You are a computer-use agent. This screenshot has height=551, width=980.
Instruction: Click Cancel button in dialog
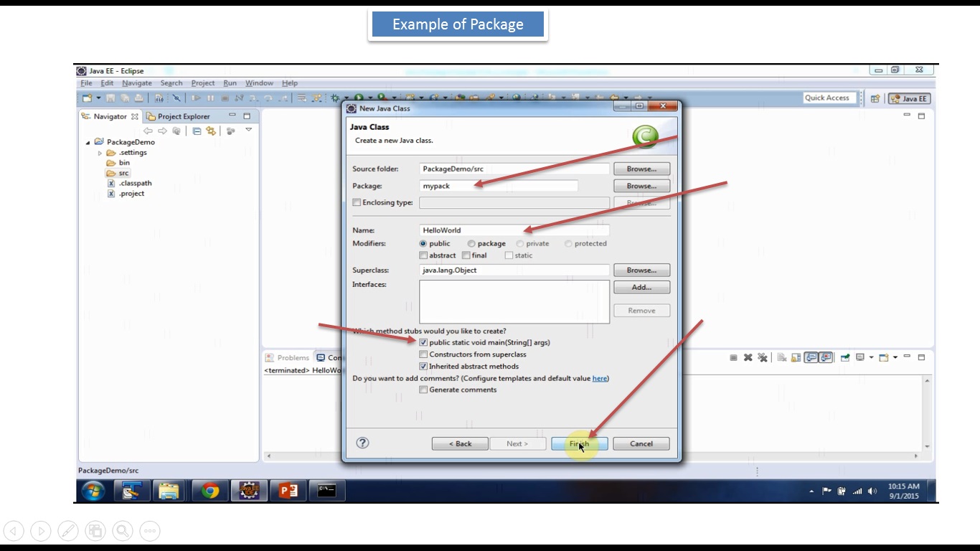coord(641,443)
